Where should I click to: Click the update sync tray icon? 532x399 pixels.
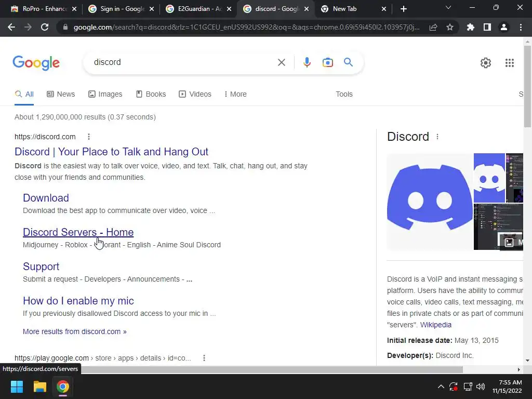pyautogui.click(x=454, y=387)
